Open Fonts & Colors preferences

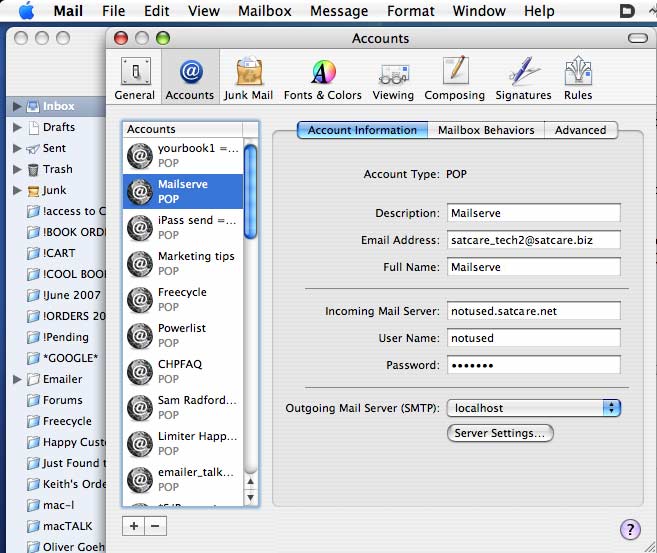pos(322,78)
